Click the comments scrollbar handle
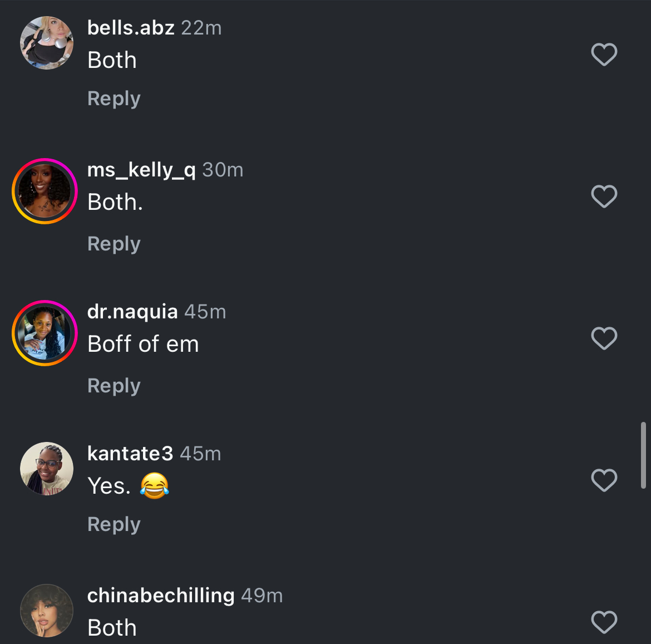651x644 pixels. click(643, 455)
